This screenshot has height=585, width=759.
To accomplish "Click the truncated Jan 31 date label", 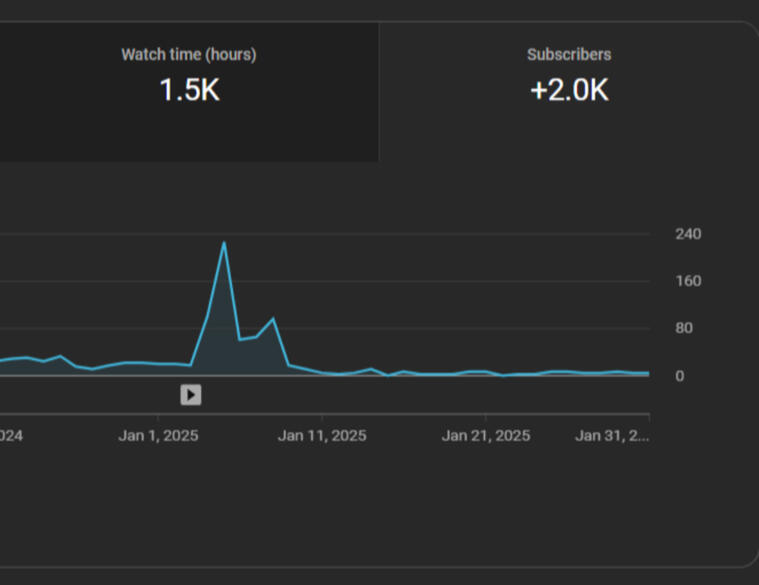I will 612,436.
